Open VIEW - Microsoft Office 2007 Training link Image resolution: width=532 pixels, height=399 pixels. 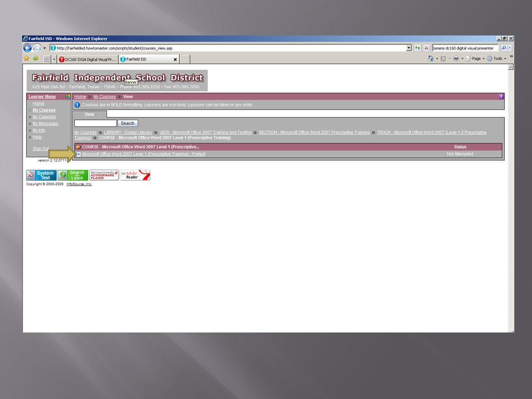point(205,132)
